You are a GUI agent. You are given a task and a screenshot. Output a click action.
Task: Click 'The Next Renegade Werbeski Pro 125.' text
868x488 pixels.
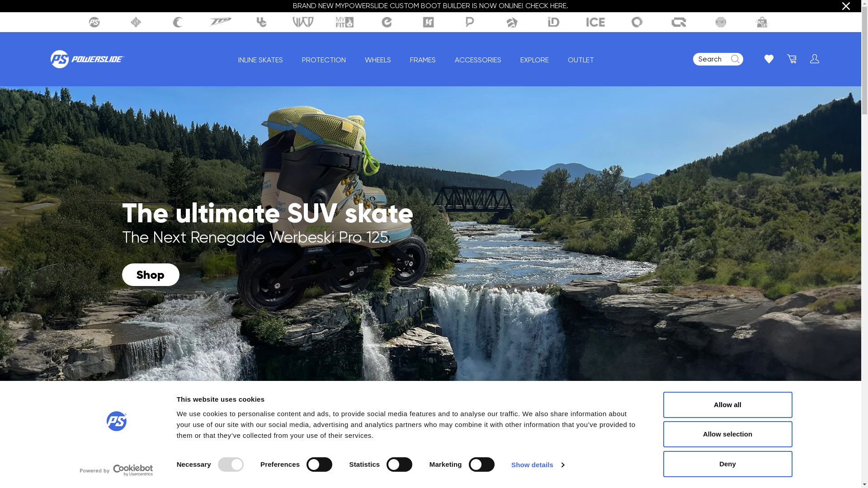[256, 237]
